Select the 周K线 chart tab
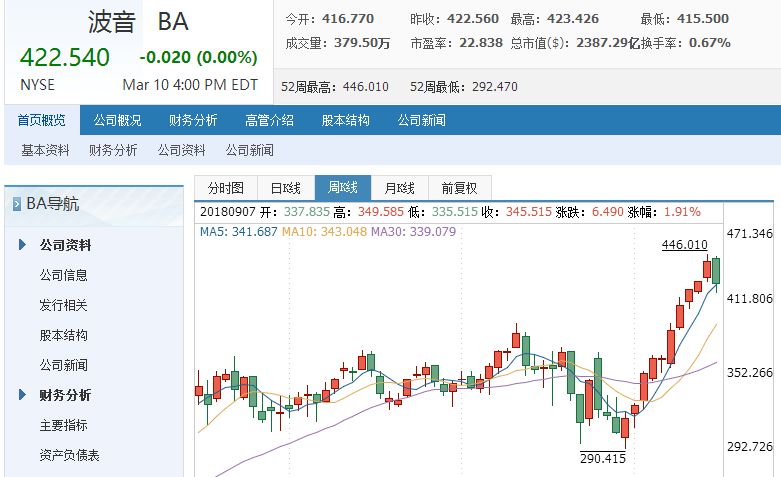This screenshot has width=781, height=477. 343,187
